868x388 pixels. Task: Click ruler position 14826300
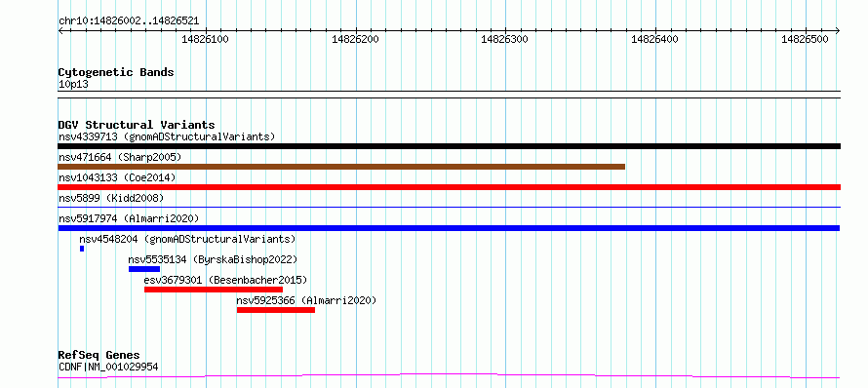505,39
